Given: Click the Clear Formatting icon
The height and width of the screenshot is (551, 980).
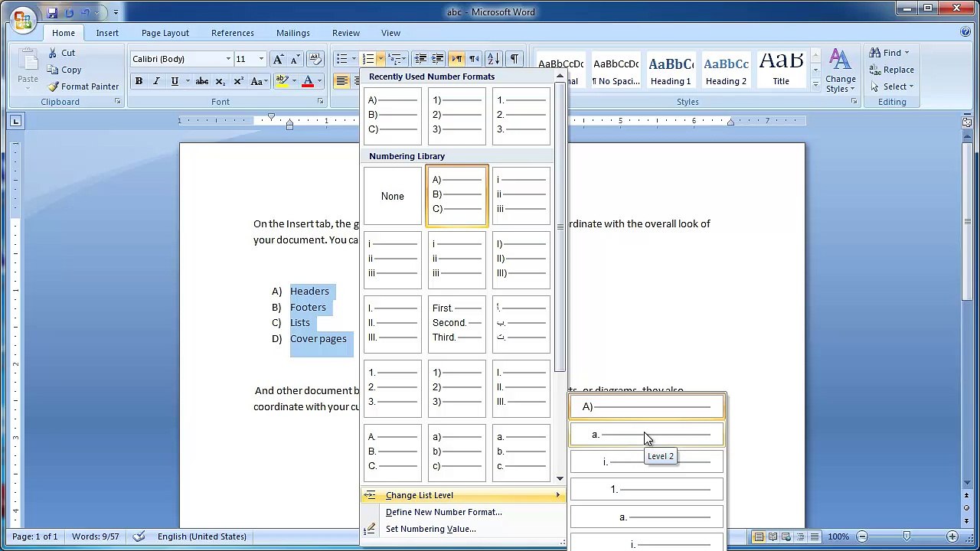Looking at the screenshot, I should (x=315, y=59).
